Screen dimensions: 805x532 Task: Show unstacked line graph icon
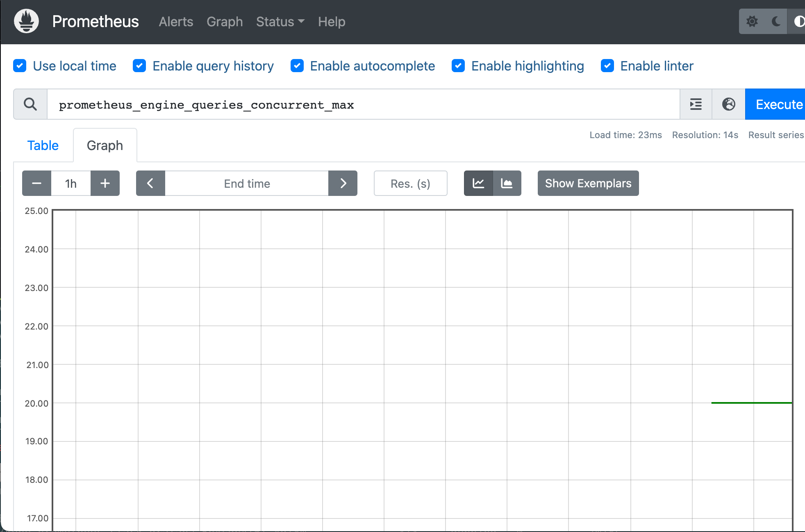pyautogui.click(x=478, y=183)
